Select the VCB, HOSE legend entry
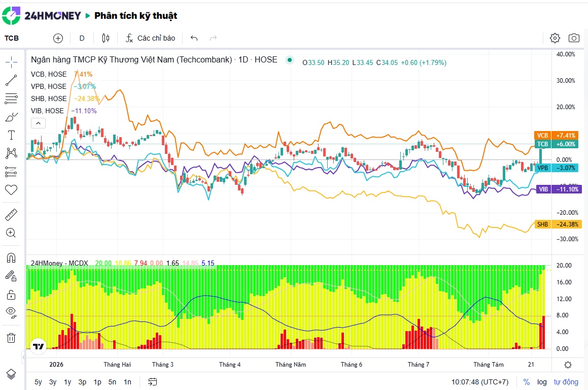588x390 pixels. pyautogui.click(x=49, y=74)
